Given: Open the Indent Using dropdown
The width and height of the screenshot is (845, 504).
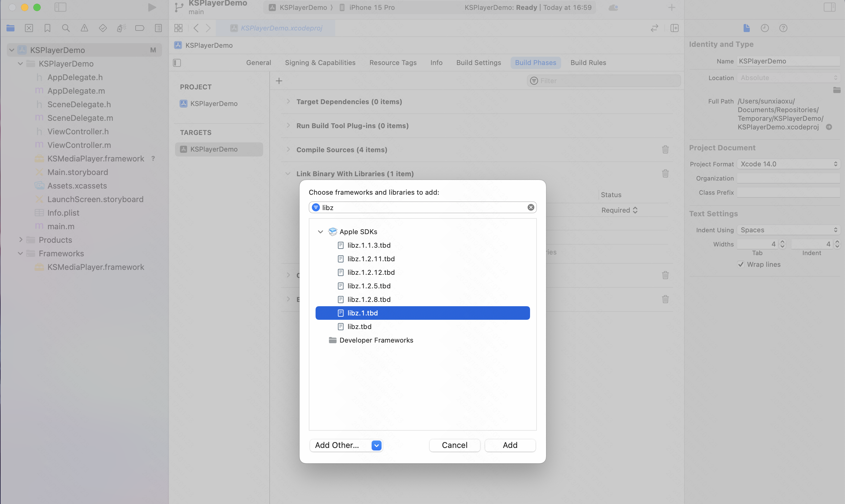Looking at the screenshot, I should coord(789,230).
